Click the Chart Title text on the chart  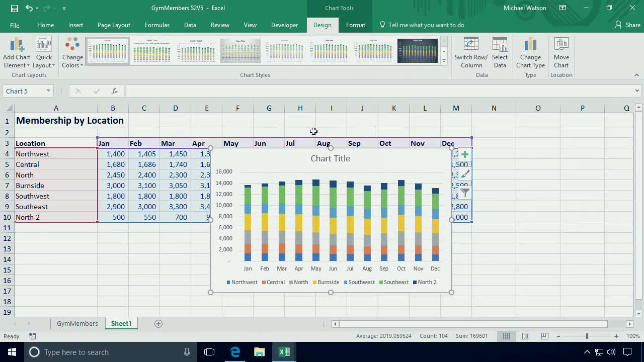(x=331, y=158)
